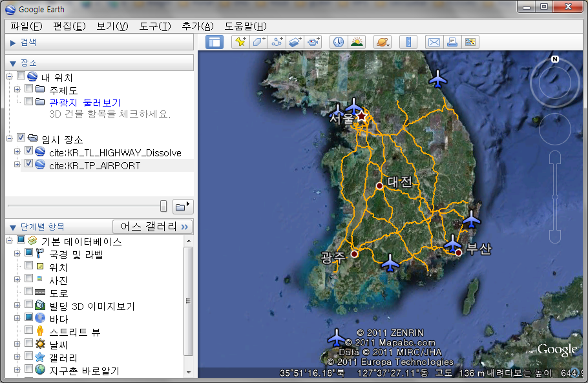Open the email view tool
Image resolution: width=588 pixels, height=383 pixels.
pyautogui.click(x=434, y=41)
